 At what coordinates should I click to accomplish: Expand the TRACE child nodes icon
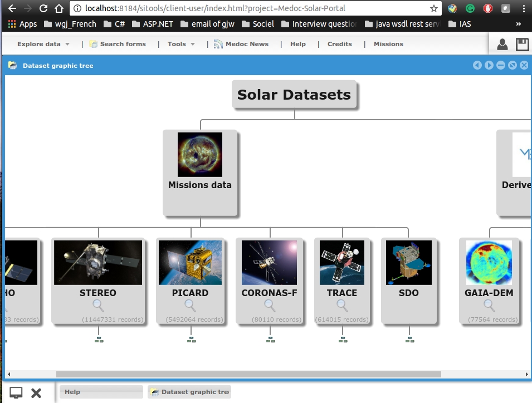(343, 340)
